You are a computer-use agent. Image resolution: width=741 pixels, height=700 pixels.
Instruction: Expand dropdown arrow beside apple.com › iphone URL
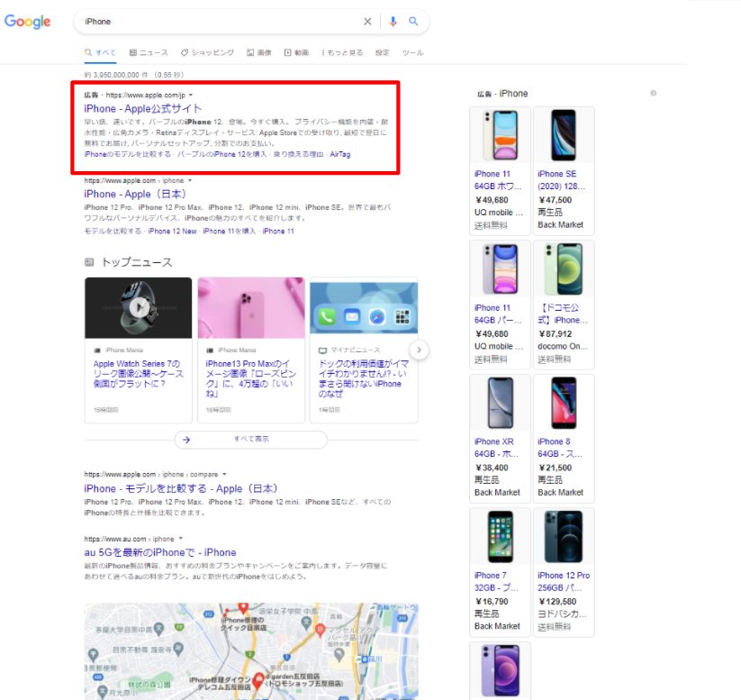[190, 180]
